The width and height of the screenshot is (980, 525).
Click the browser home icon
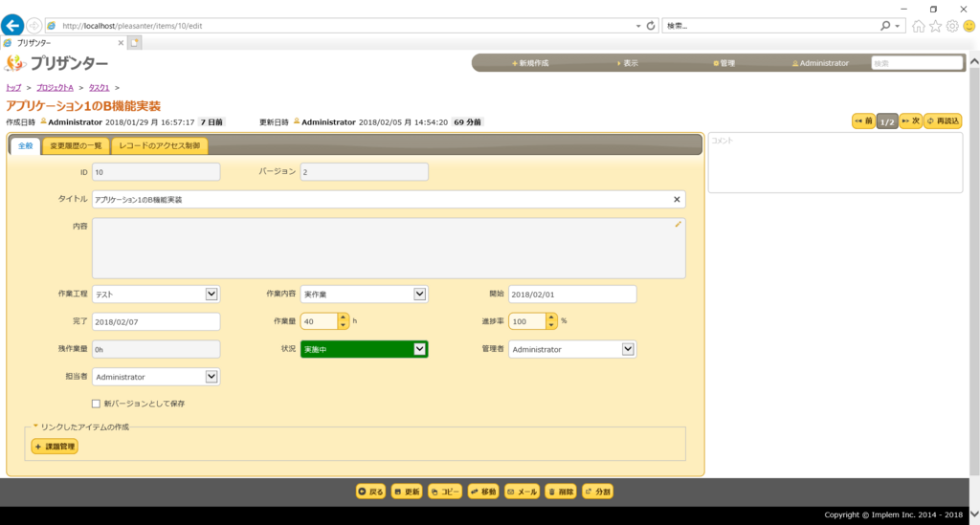point(918,26)
